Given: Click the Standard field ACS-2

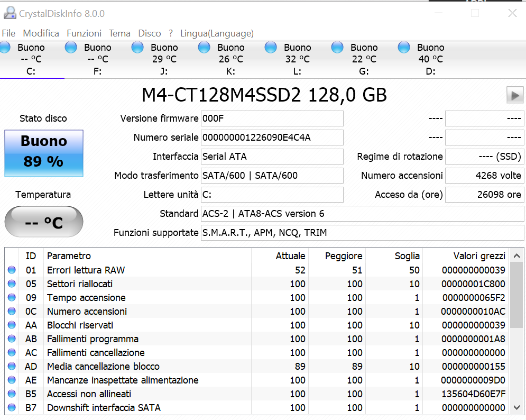Looking at the screenshot, I should click(x=362, y=214).
